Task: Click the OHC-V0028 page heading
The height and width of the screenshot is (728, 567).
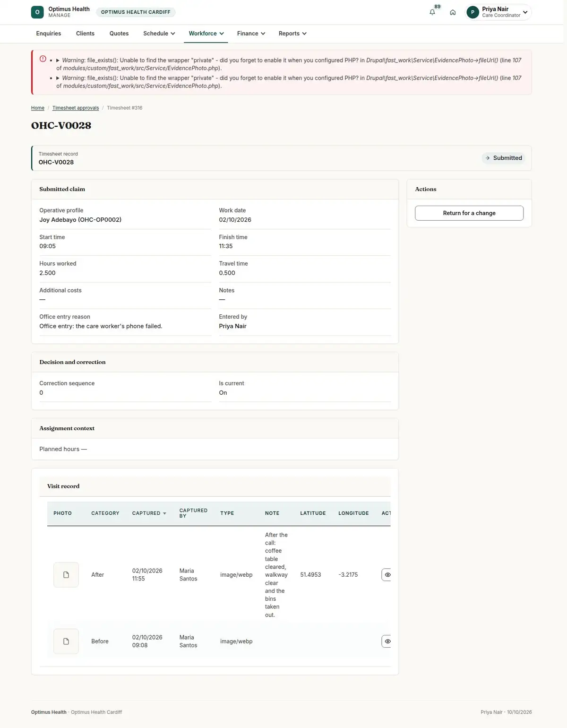Action: click(x=61, y=126)
